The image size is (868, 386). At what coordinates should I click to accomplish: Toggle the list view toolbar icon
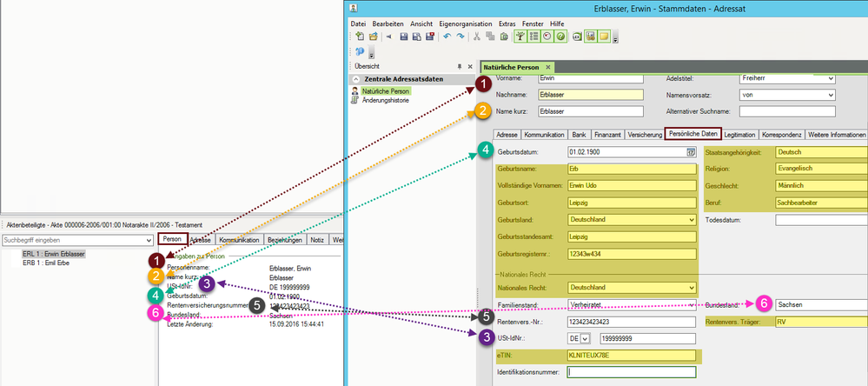tap(533, 37)
